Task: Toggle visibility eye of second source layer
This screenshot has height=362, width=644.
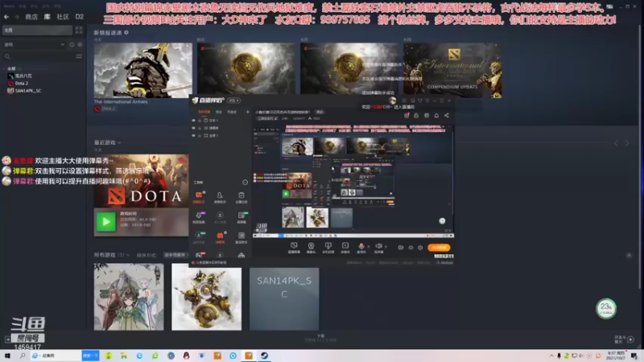Action: (193, 128)
